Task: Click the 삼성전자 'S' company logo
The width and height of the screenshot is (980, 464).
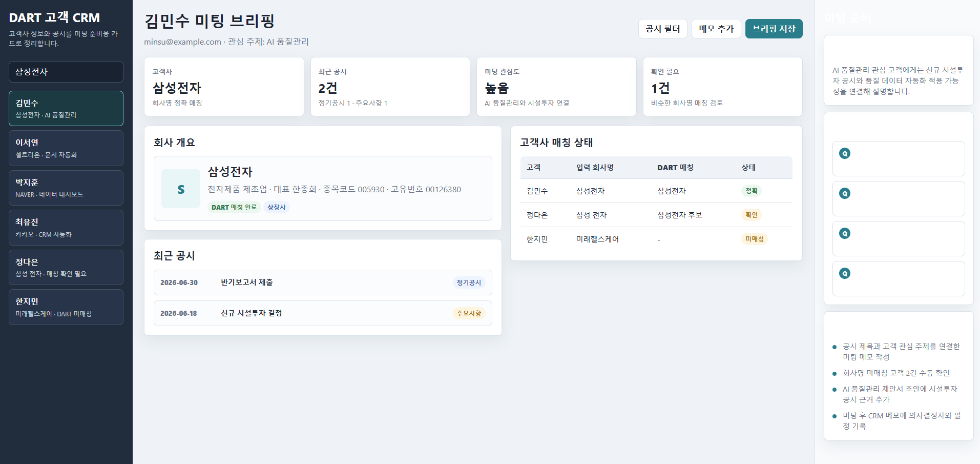Action: [x=181, y=189]
